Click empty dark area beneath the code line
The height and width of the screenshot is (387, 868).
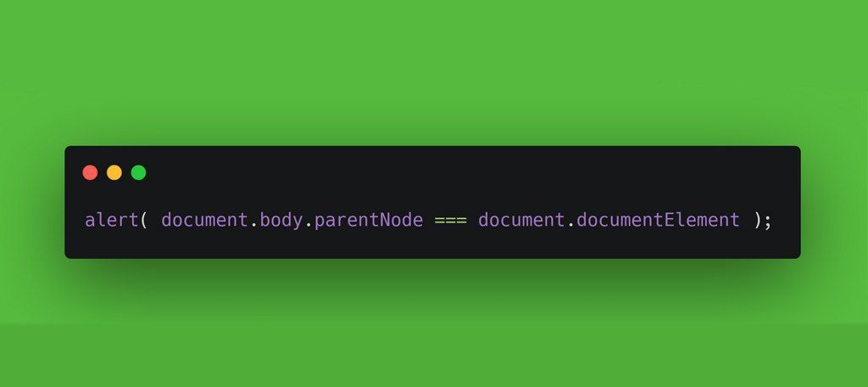click(431, 245)
